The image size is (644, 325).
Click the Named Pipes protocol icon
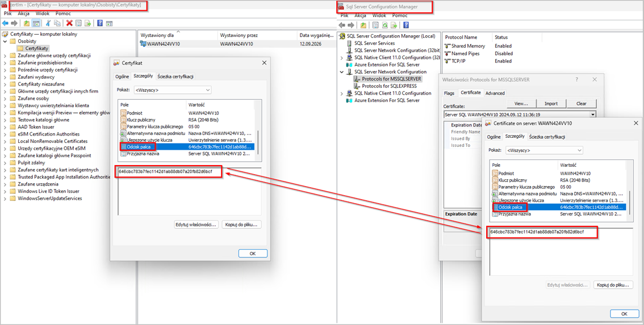(x=448, y=53)
